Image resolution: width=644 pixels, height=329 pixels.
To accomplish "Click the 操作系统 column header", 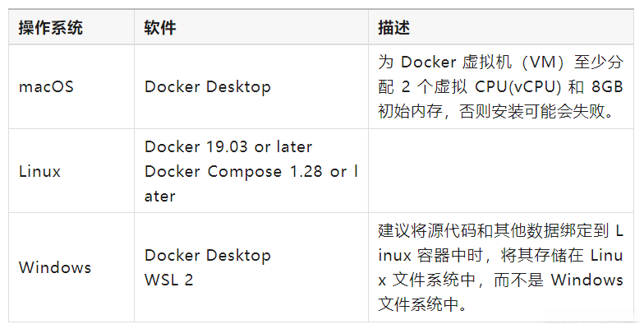I will pos(50,28).
